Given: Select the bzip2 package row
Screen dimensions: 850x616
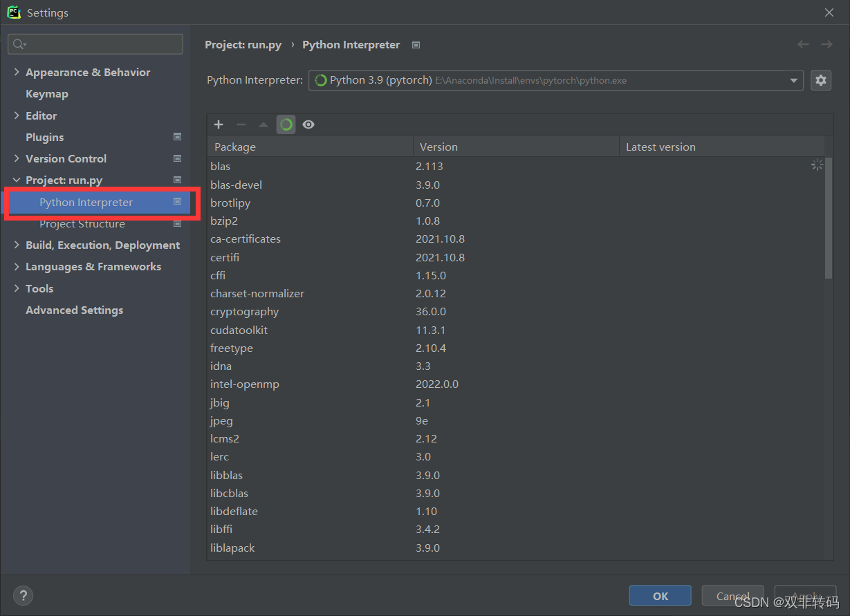Looking at the screenshot, I should click(x=516, y=221).
